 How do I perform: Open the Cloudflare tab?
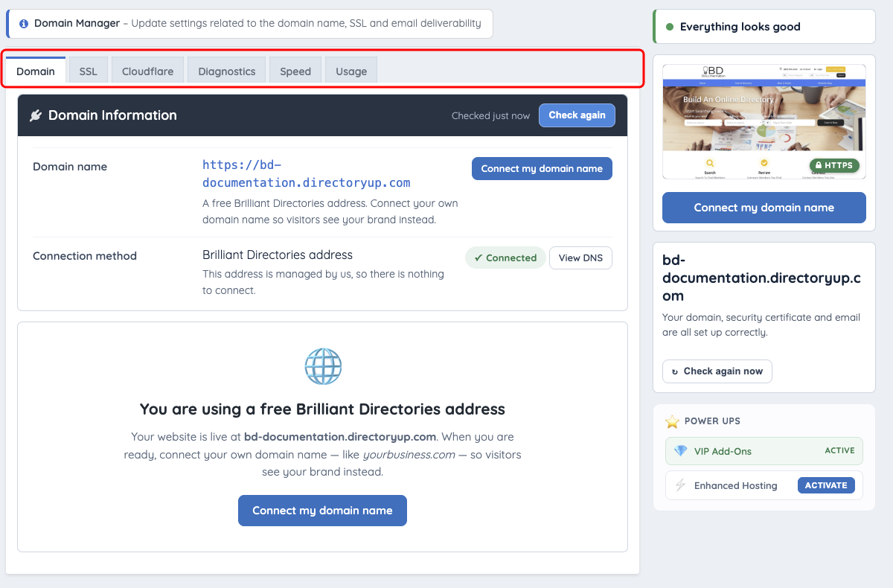pos(147,71)
